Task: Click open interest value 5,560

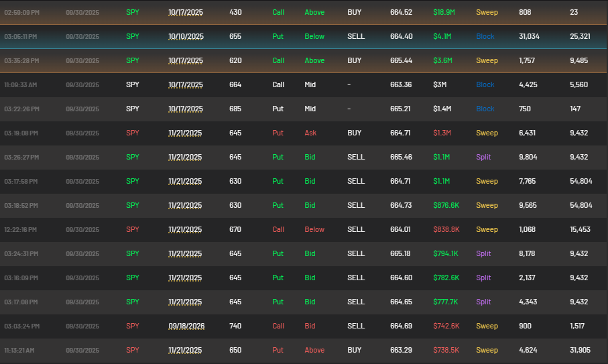Action: [x=579, y=84]
